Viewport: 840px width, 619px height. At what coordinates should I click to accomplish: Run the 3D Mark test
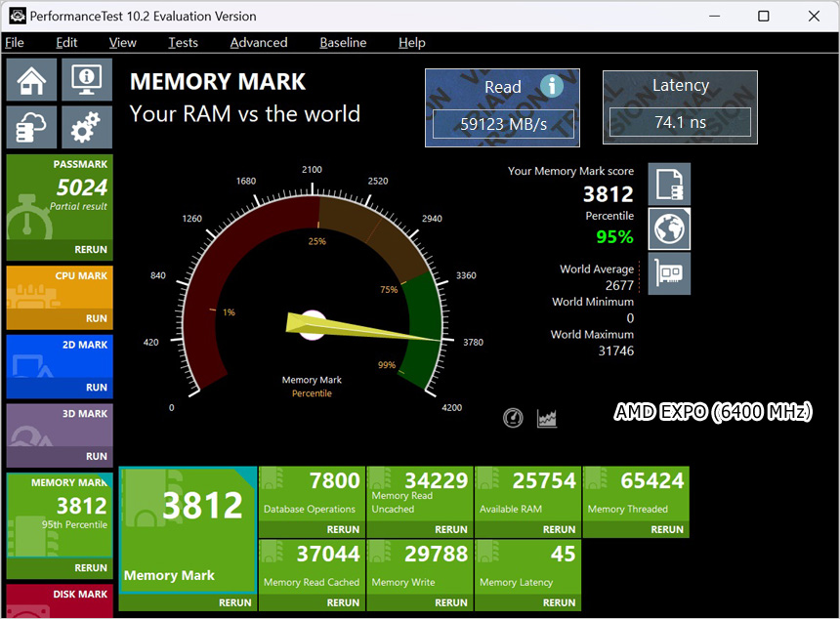pos(96,456)
